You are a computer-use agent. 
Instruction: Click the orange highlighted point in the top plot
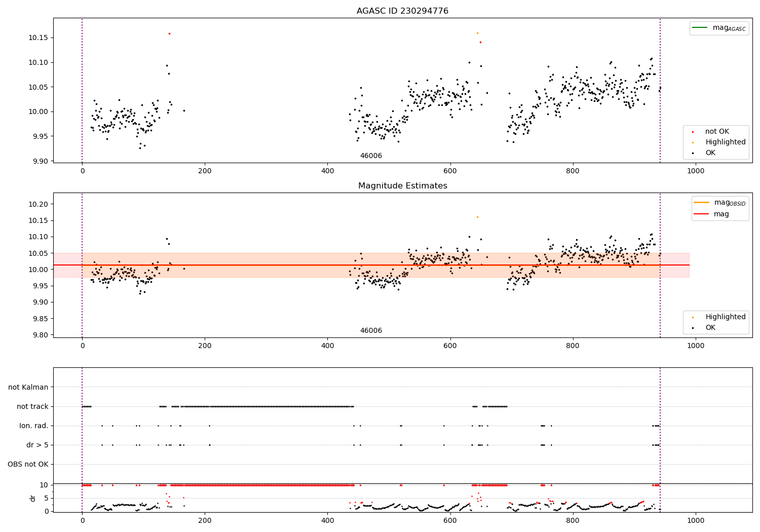477,33
